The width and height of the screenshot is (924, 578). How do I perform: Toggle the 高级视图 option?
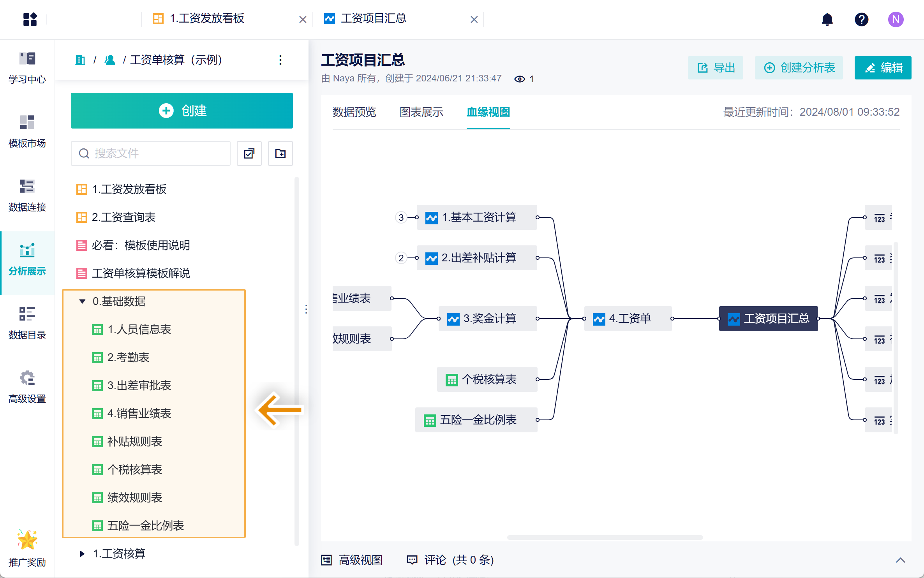click(352, 560)
